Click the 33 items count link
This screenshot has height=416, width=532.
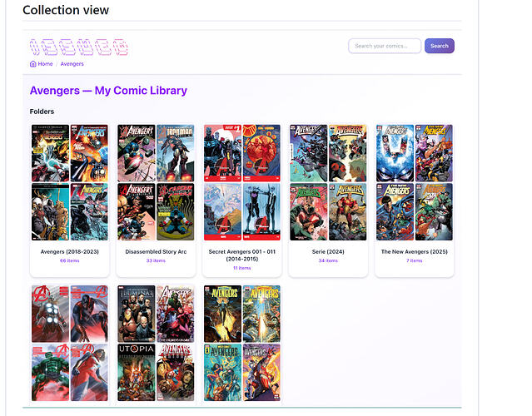[156, 260]
